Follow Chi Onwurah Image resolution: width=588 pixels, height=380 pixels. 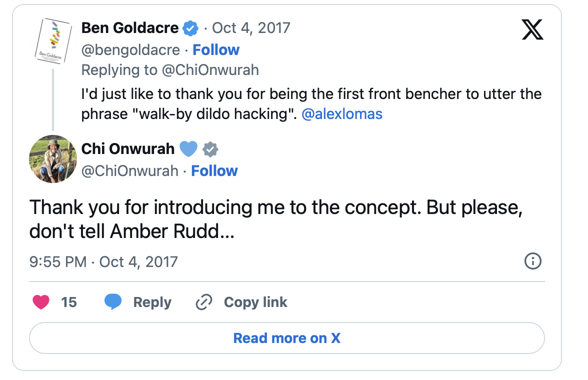214,171
